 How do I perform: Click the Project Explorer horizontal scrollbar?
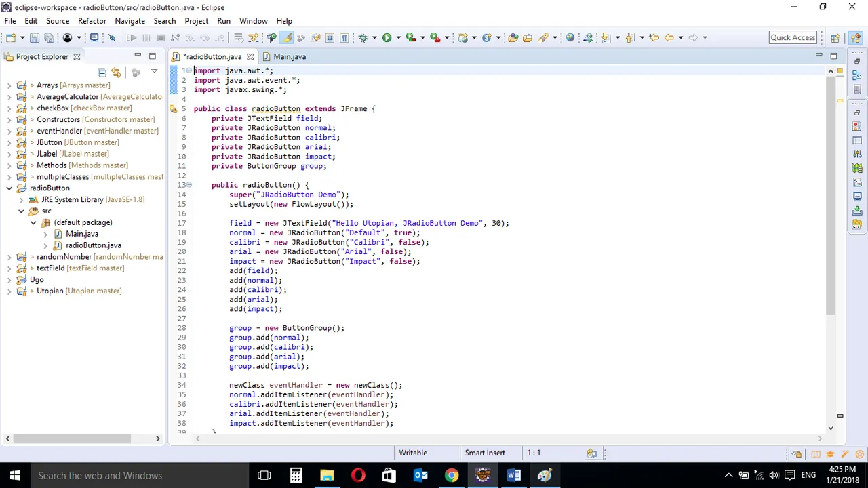[x=71, y=439]
